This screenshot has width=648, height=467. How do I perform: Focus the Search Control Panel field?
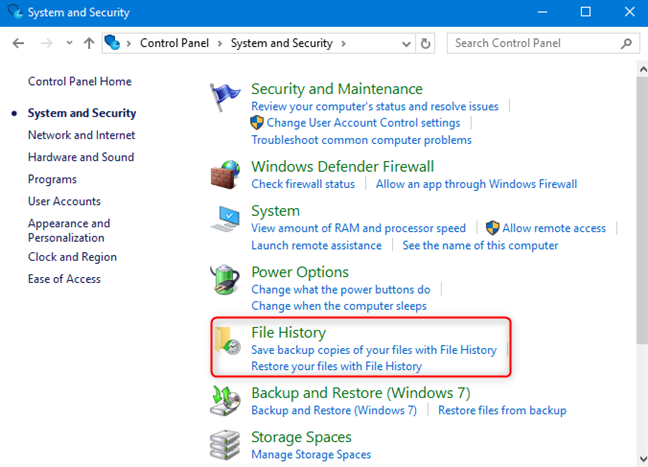click(x=541, y=43)
